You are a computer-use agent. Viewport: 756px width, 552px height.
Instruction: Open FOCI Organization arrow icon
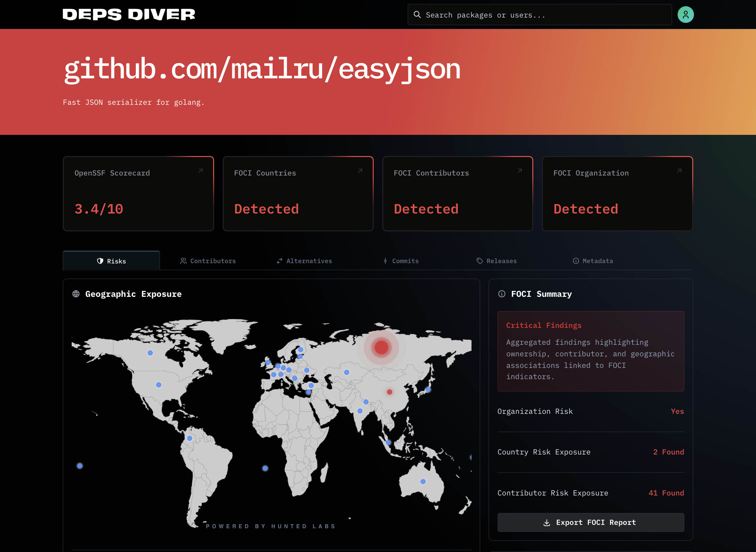coord(679,171)
